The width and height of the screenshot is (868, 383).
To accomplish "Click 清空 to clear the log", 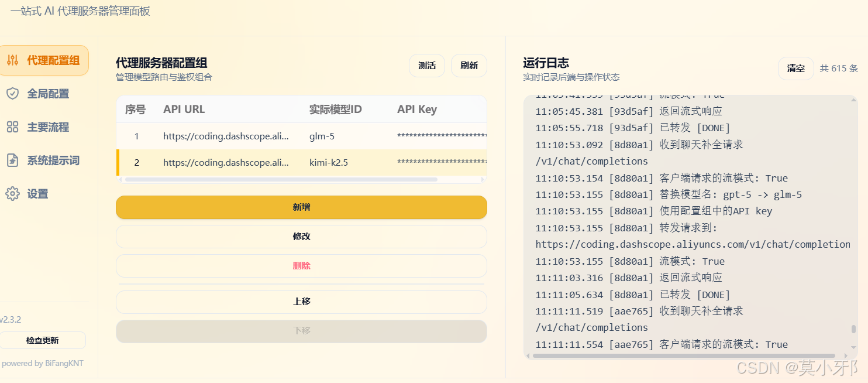I will pos(795,69).
